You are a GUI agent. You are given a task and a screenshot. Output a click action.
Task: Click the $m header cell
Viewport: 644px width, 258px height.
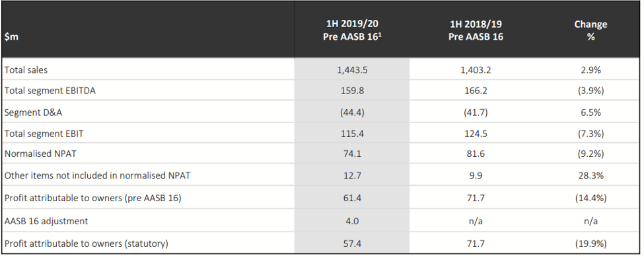(11, 36)
